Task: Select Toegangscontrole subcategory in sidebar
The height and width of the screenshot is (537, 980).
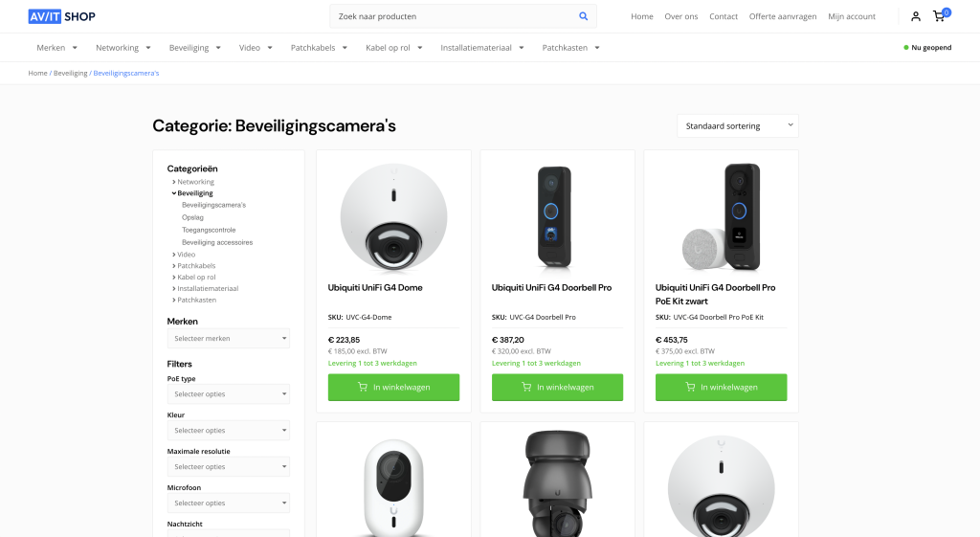Action: tap(209, 230)
